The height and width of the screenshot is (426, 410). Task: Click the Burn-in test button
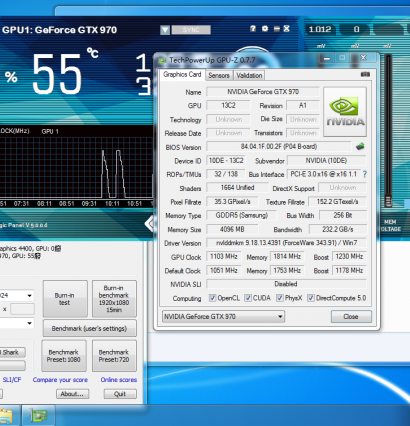click(65, 299)
